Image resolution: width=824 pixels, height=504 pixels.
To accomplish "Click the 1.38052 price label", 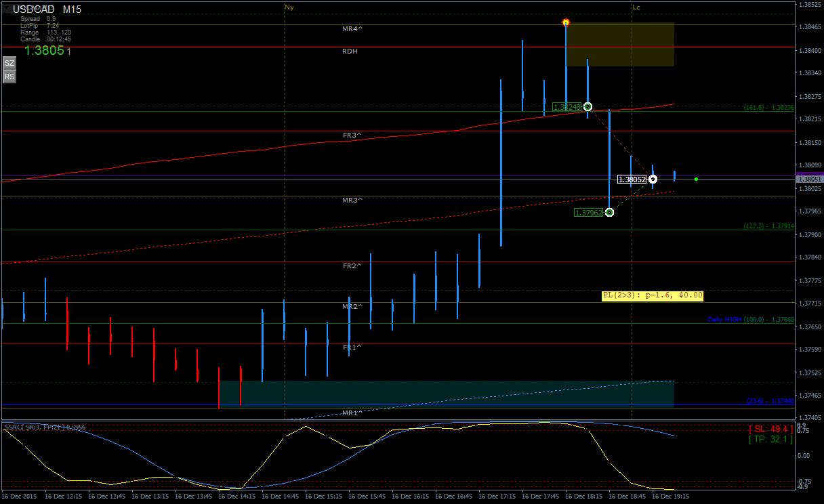I will coord(632,180).
